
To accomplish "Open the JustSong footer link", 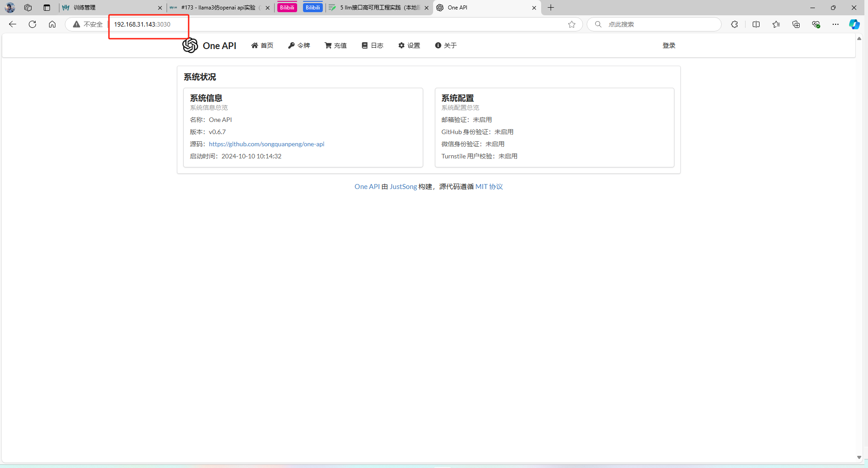I will coord(403,187).
